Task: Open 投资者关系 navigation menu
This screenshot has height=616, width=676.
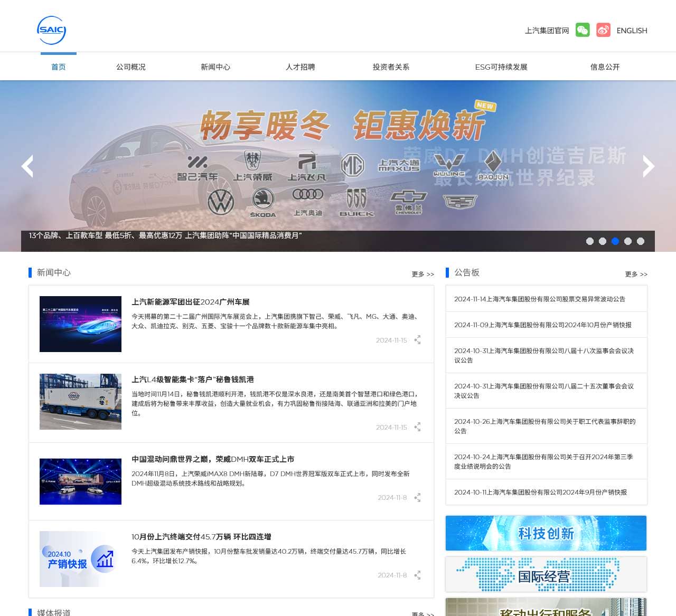Action: tap(391, 67)
